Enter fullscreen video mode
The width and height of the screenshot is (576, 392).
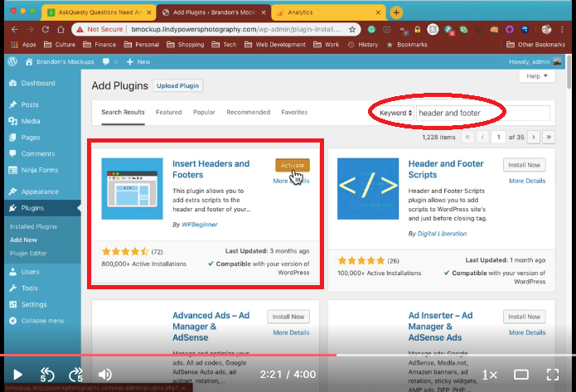(x=553, y=375)
